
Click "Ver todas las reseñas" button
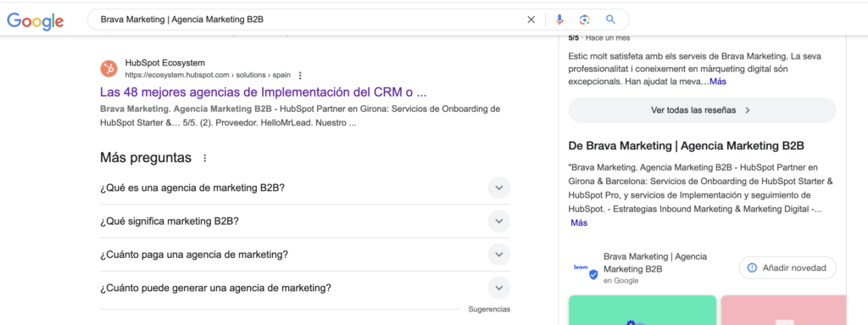coord(702,109)
